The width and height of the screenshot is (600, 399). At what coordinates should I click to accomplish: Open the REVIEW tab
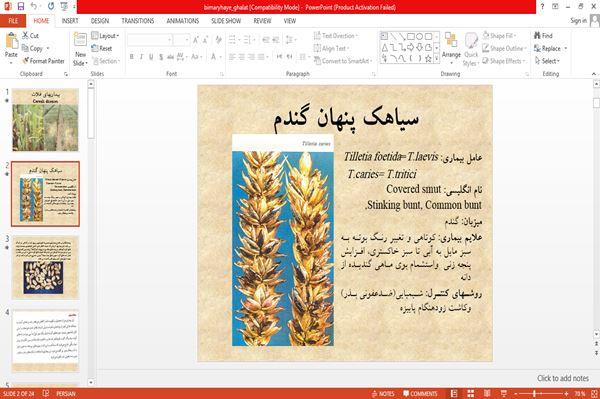point(262,21)
